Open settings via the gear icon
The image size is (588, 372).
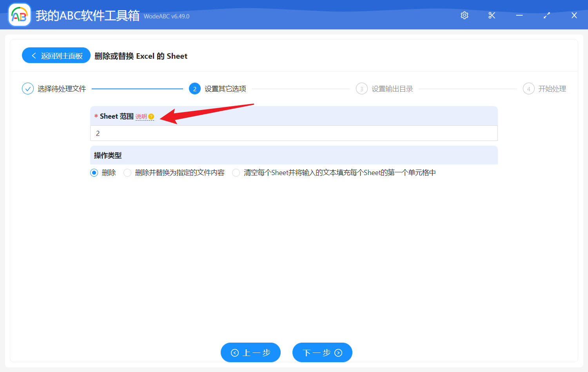tap(465, 15)
